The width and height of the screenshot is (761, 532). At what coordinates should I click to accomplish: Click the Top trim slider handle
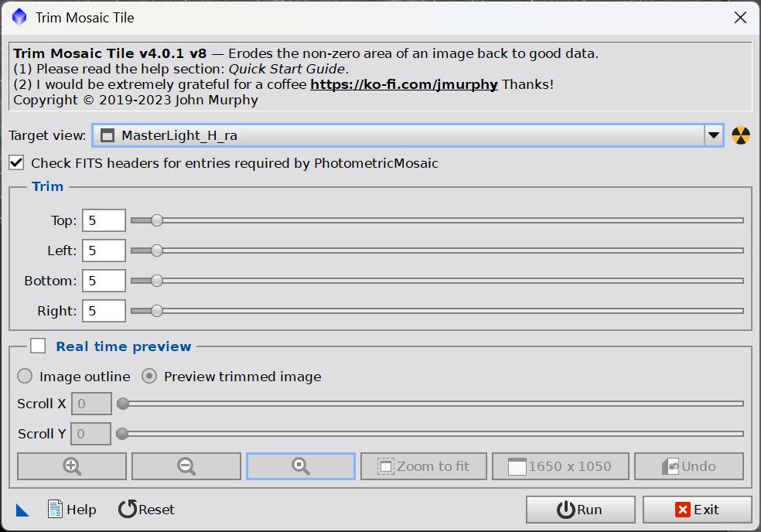(157, 220)
